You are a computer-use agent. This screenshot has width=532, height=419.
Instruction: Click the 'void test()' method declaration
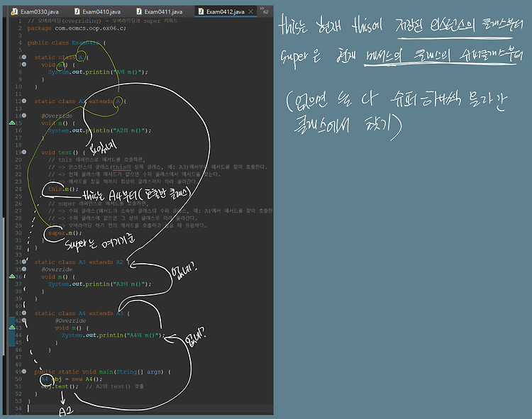63,152
